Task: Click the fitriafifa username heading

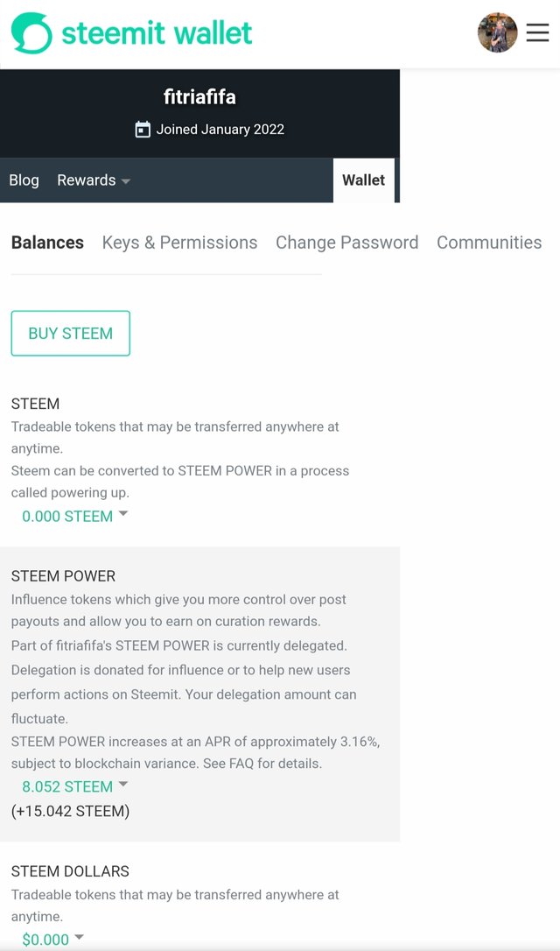Action: click(x=199, y=97)
